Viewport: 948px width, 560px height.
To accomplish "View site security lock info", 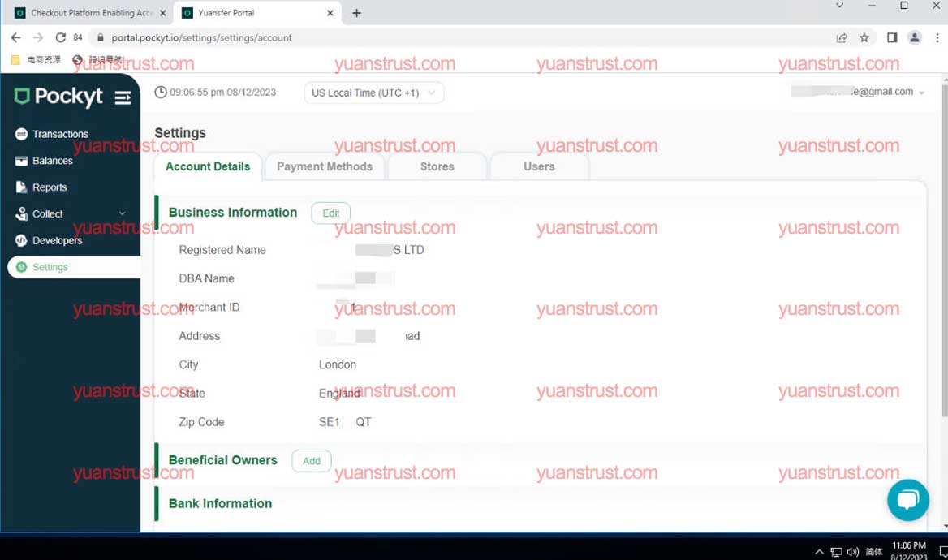I will pyautogui.click(x=101, y=37).
